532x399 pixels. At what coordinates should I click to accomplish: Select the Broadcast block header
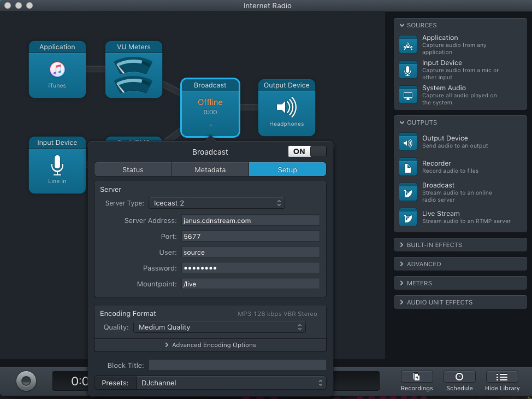coord(210,85)
